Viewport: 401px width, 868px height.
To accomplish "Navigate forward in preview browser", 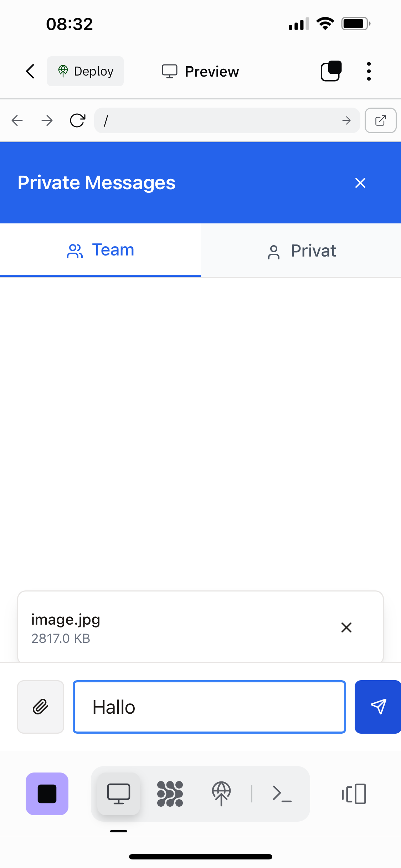I will (x=47, y=120).
